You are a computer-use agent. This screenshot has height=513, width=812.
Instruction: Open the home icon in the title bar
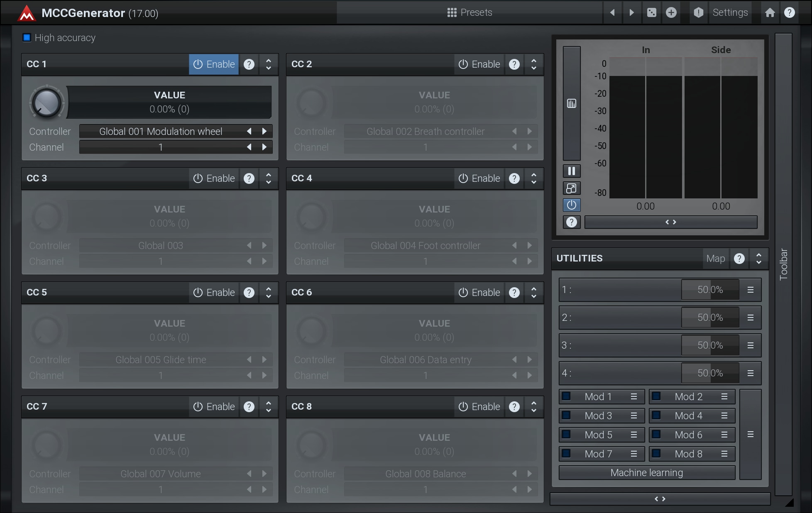coord(770,12)
